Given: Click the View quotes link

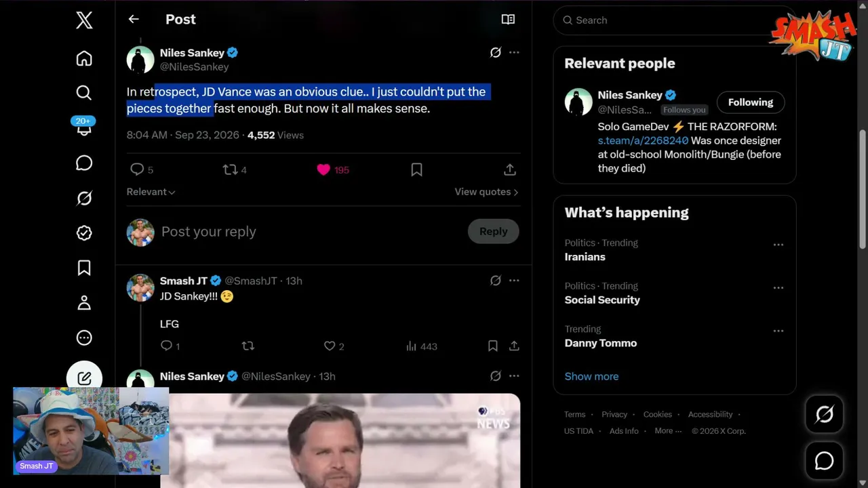Looking at the screenshot, I should (486, 192).
